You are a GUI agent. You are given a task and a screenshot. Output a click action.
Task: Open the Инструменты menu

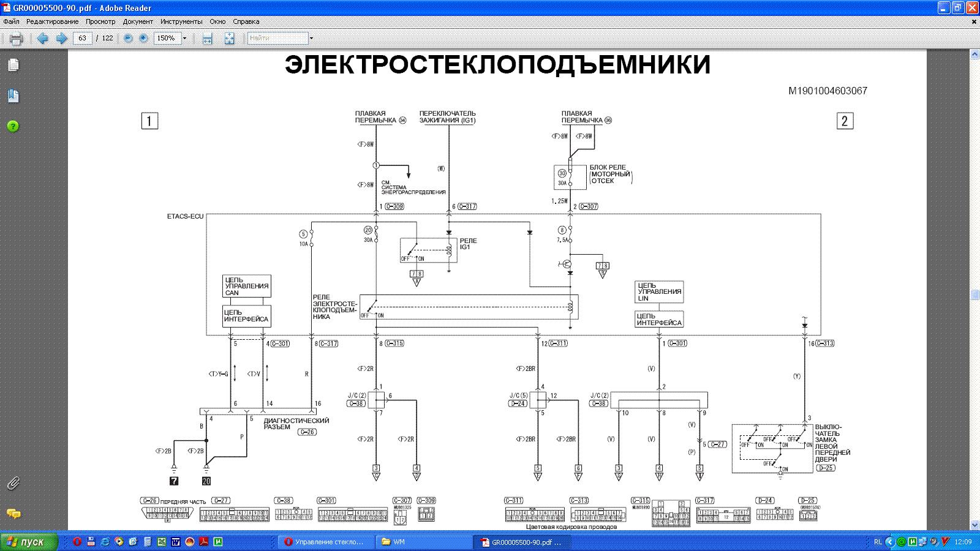pos(181,21)
